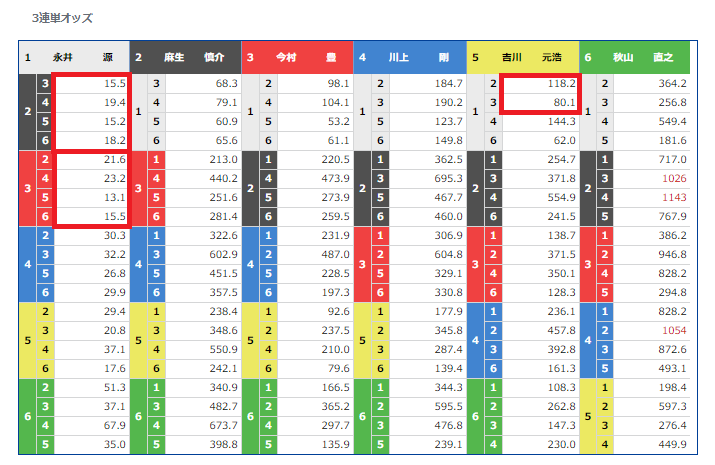Screen dimensions: 715x465
Task: Click the odds value 398.8
Action: pos(223,444)
